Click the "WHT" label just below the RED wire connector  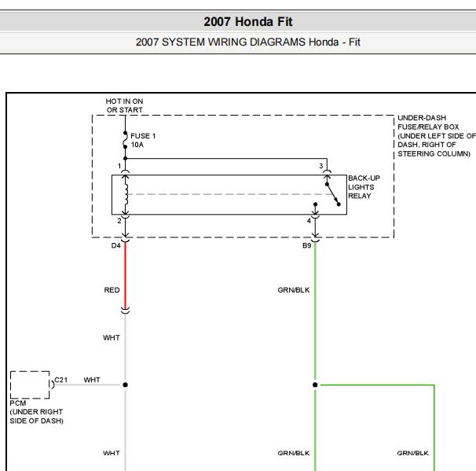pyautogui.click(x=111, y=337)
